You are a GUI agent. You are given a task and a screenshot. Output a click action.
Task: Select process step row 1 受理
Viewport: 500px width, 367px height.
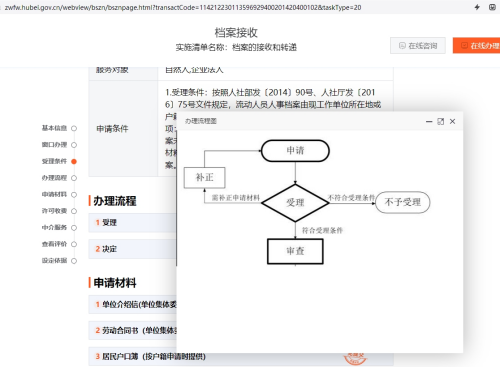click(132, 223)
